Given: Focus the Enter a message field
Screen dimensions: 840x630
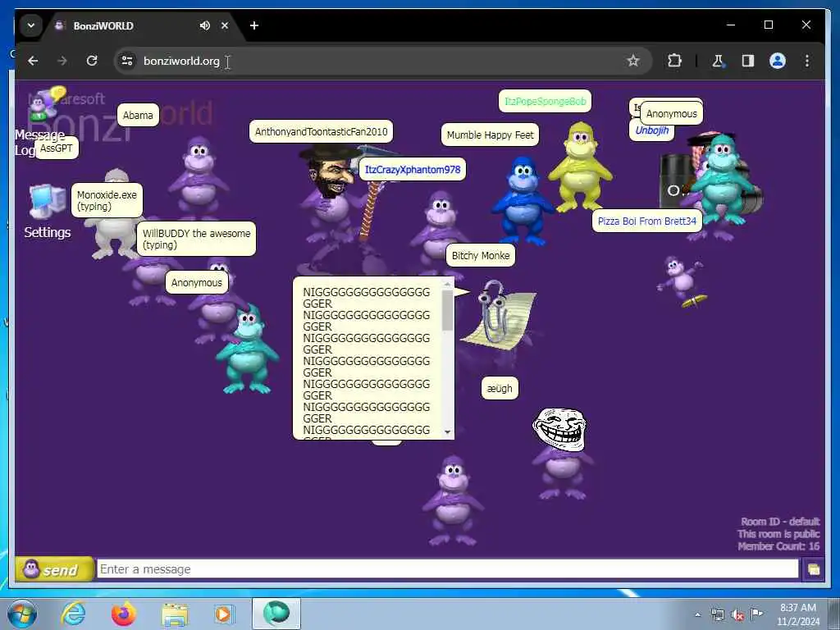Looking at the screenshot, I should click(x=448, y=569).
